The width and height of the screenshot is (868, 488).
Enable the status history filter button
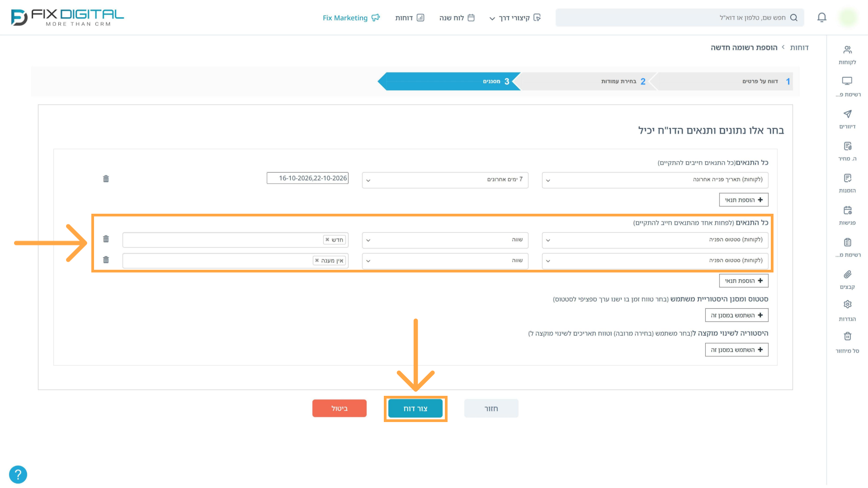pyautogui.click(x=736, y=315)
